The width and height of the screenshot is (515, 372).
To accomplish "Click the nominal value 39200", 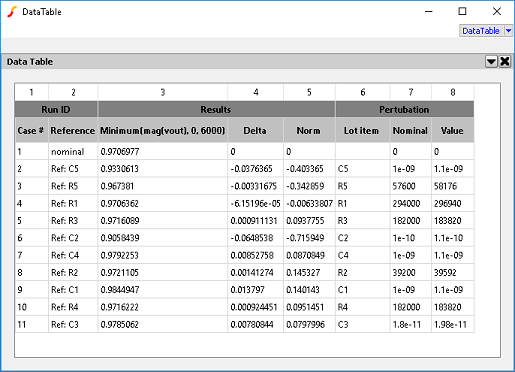I will (410, 273).
